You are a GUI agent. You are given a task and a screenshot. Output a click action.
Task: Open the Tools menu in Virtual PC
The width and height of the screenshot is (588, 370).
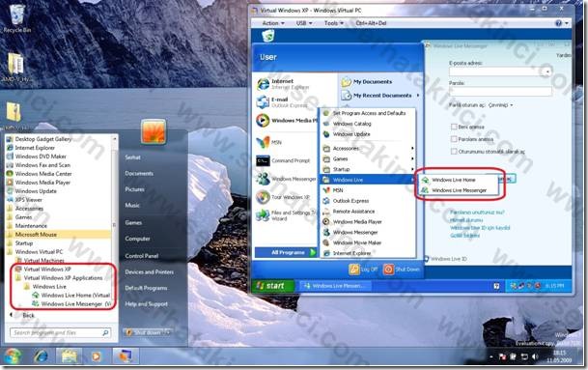click(334, 23)
